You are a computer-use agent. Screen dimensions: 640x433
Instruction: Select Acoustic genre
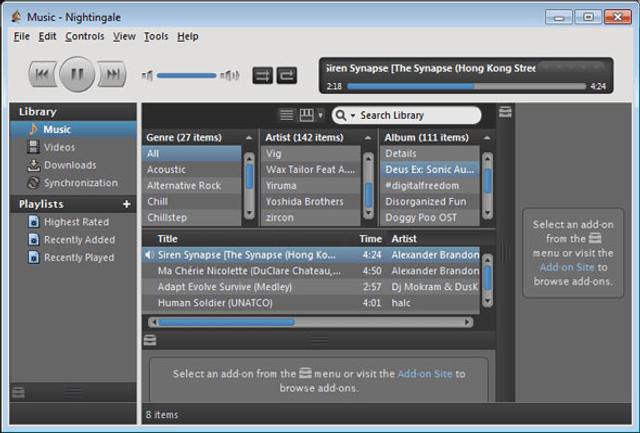point(192,169)
